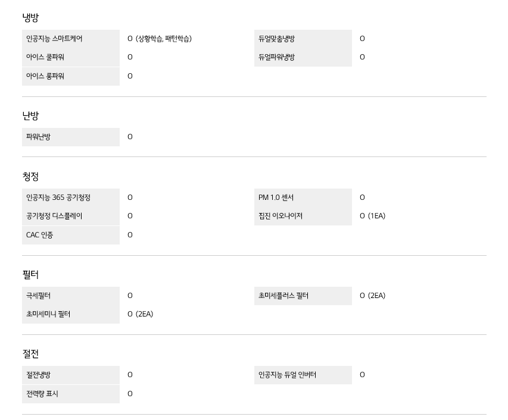Viewport: 508px width, 420px height.
Task: Click the 냉방 section heading
Action: [x=30, y=17]
